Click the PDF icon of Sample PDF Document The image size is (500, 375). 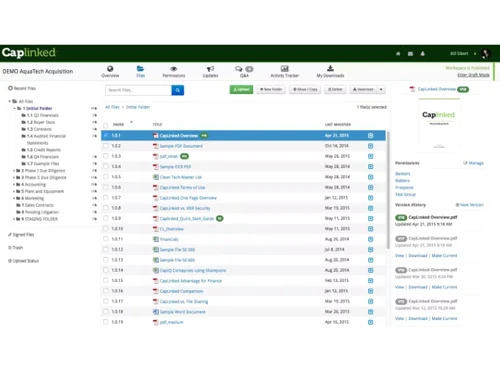click(155, 146)
